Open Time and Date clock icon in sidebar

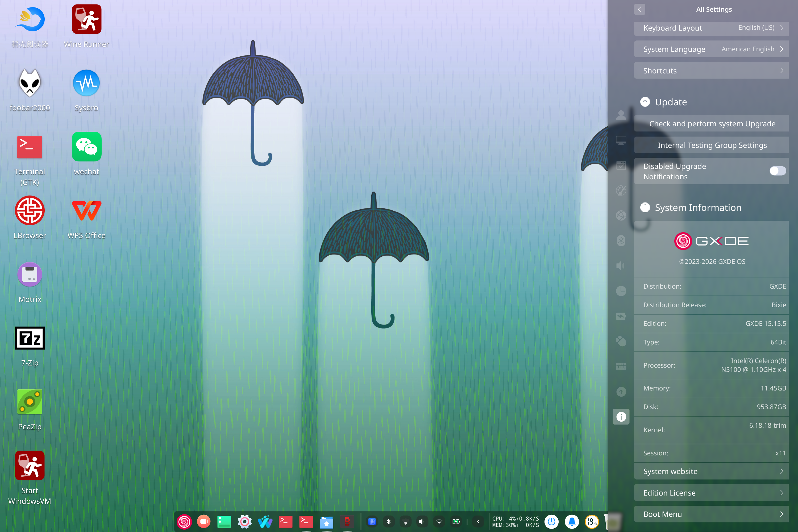pyautogui.click(x=621, y=291)
